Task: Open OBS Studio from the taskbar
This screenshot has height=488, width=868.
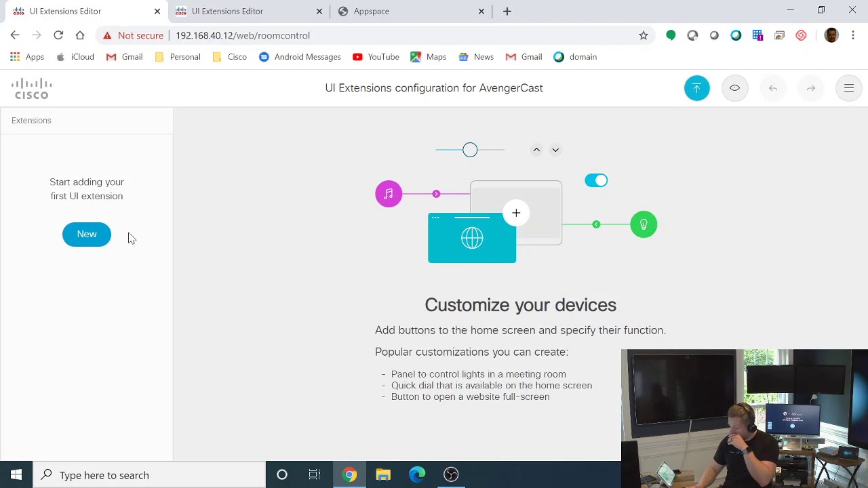Action: tap(451, 475)
